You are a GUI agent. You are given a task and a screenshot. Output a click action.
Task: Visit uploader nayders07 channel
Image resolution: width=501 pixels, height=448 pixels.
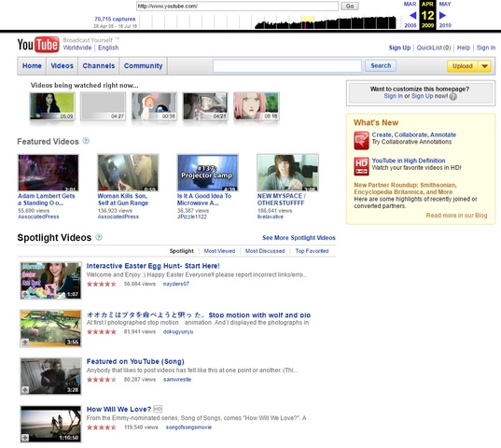click(x=176, y=284)
